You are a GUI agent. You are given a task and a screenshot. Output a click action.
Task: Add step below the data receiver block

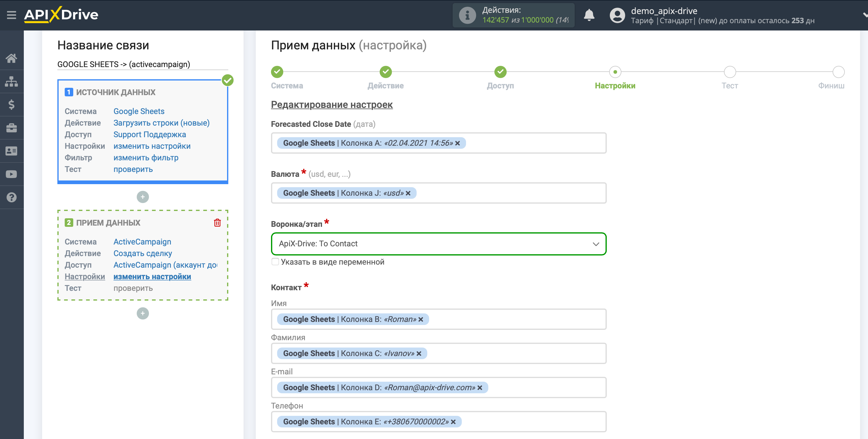click(x=143, y=313)
